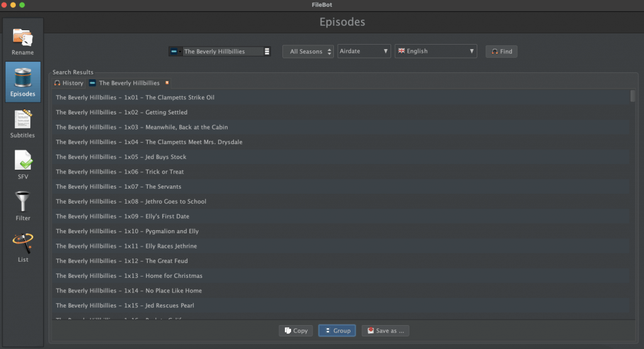The image size is (644, 349).
Task: Switch to The Beverly Hillbillies tab
Action: (x=130, y=83)
